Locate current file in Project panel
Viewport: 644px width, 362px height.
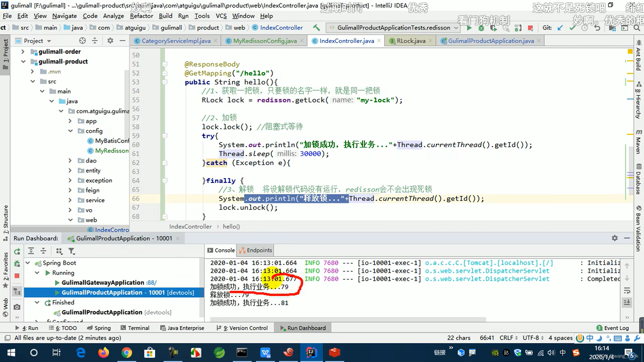tap(83, 41)
